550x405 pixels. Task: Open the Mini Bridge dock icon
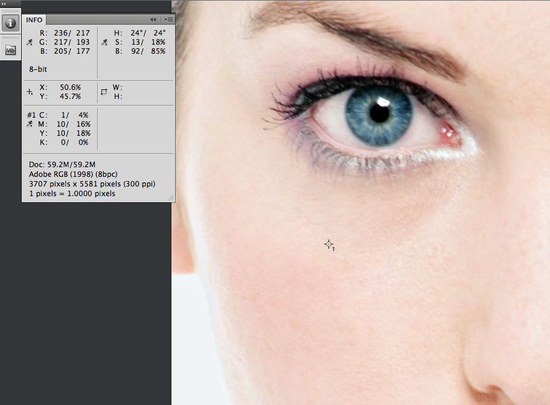[x=10, y=50]
